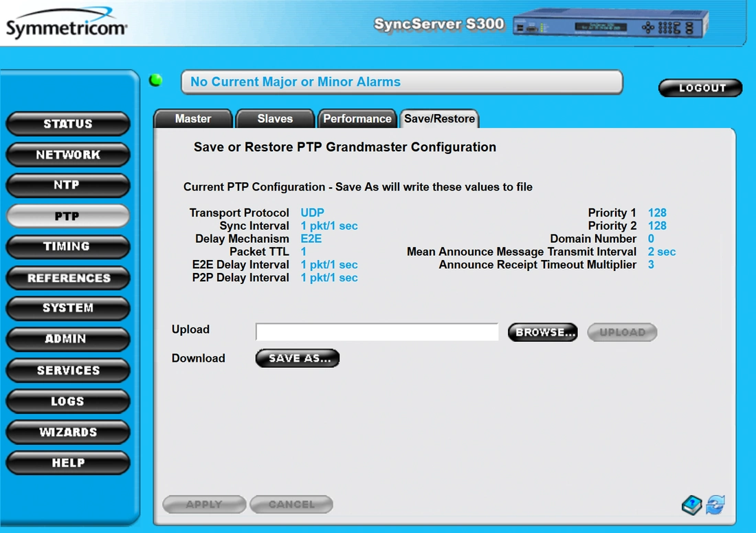The height and width of the screenshot is (533, 756).
Task: Open the STATUS section
Action: [68, 124]
